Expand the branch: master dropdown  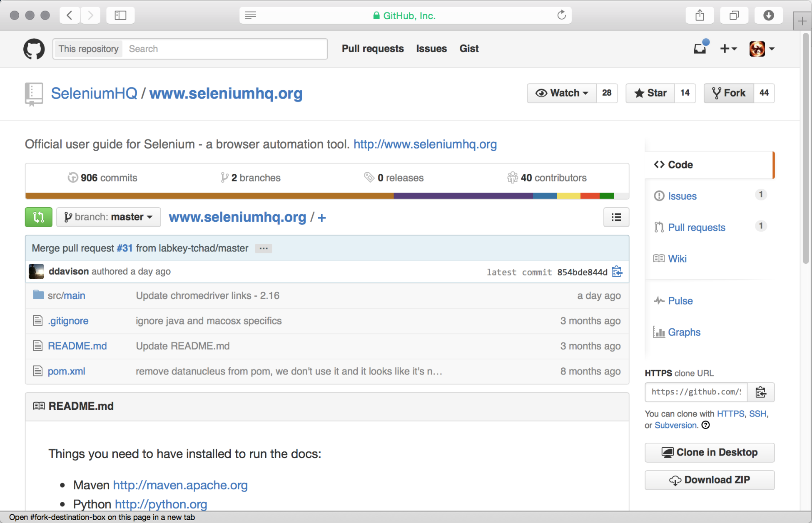tap(109, 217)
